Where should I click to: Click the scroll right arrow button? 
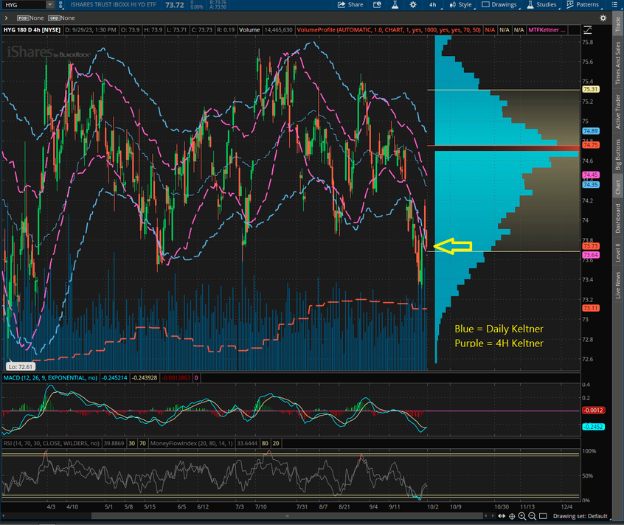(x=492, y=516)
